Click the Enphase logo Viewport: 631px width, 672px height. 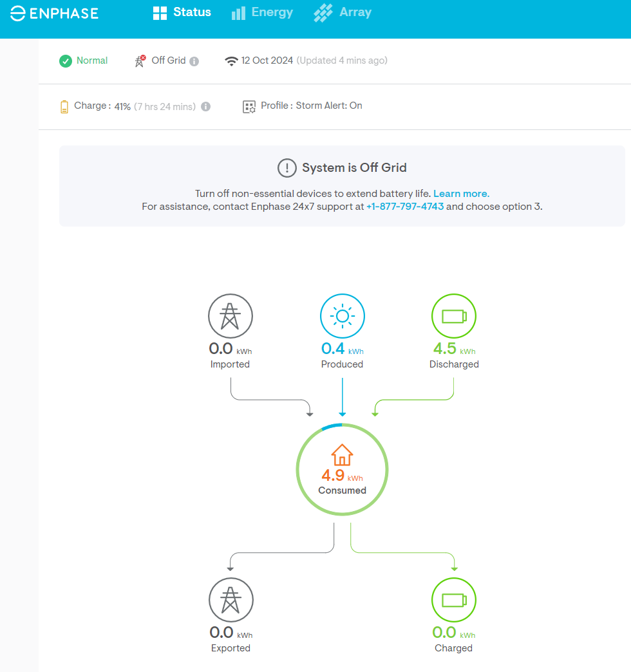55,13
